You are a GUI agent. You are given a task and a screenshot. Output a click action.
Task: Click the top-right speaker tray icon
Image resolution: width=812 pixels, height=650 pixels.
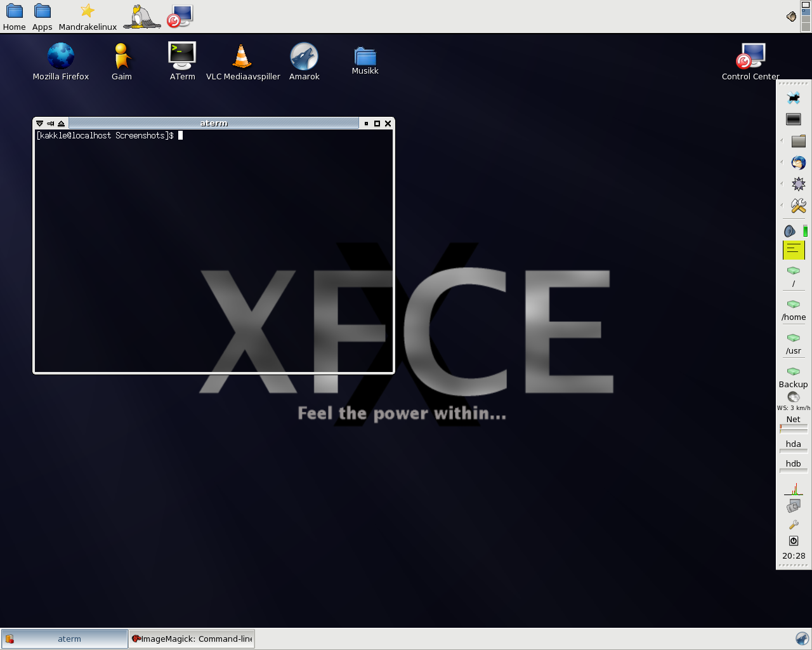coord(791,17)
